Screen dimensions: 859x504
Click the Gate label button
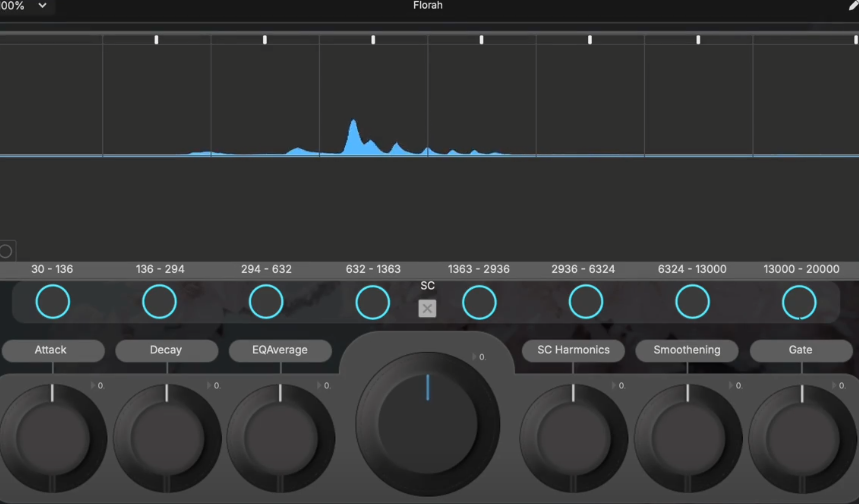tap(800, 351)
